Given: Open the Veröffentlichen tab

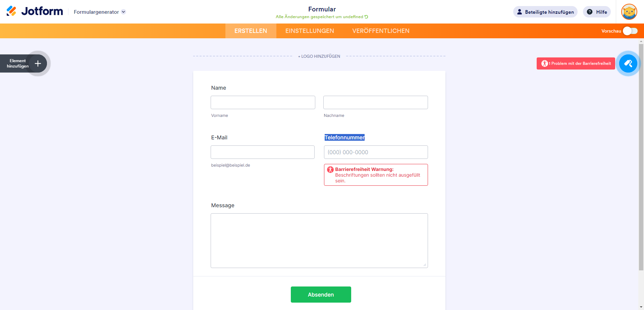Looking at the screenshot, I should 381,31.
